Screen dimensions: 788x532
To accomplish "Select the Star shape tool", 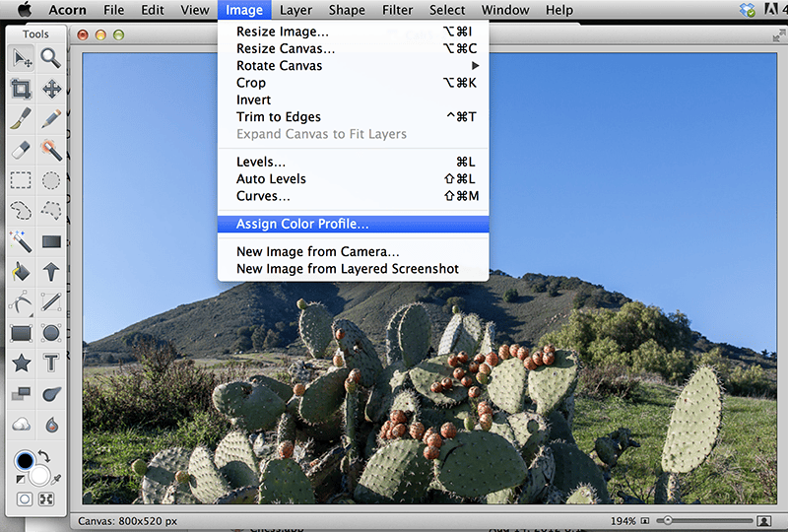I will click(22, 364).
